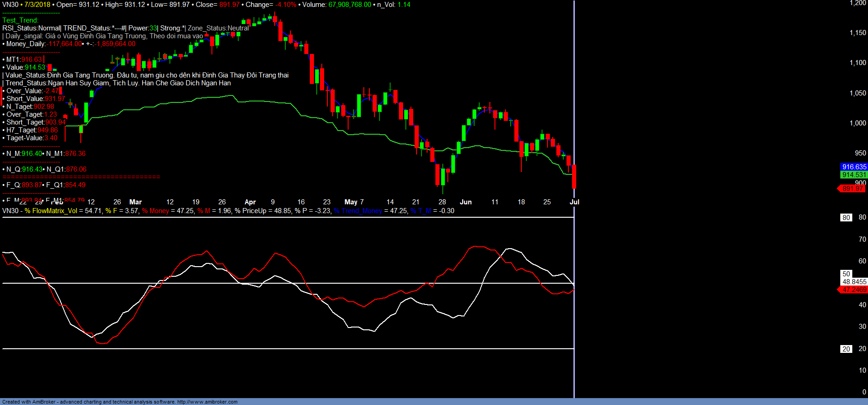Click the blue 916.635 price tag
The width and height of the screenshot is (868, 405).
(854, 167)
